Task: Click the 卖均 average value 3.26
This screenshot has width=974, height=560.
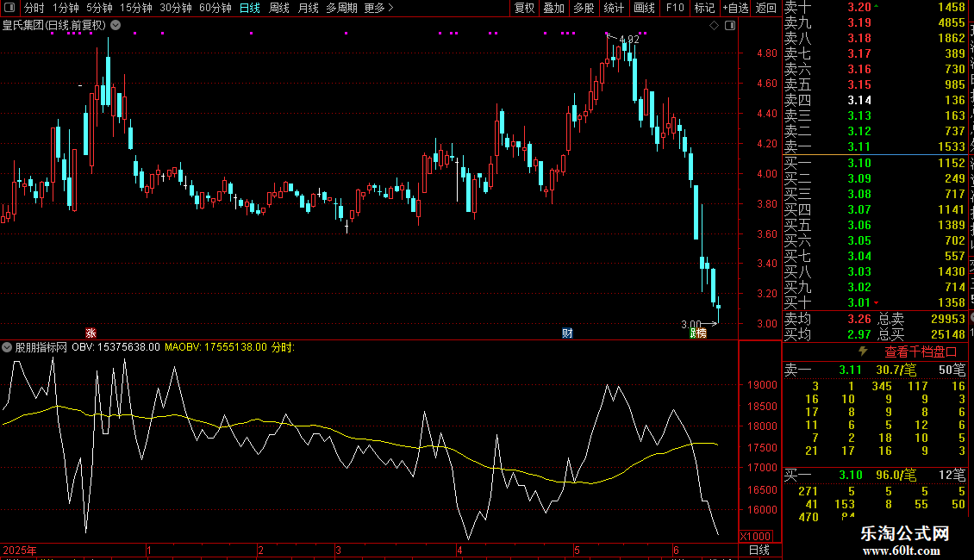Action: click(x=859, y=319)
